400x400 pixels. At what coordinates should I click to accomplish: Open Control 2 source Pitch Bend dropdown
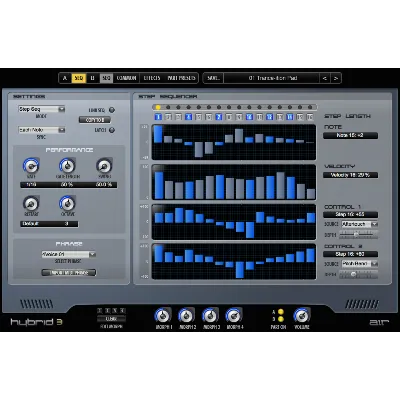coord(360,264)
